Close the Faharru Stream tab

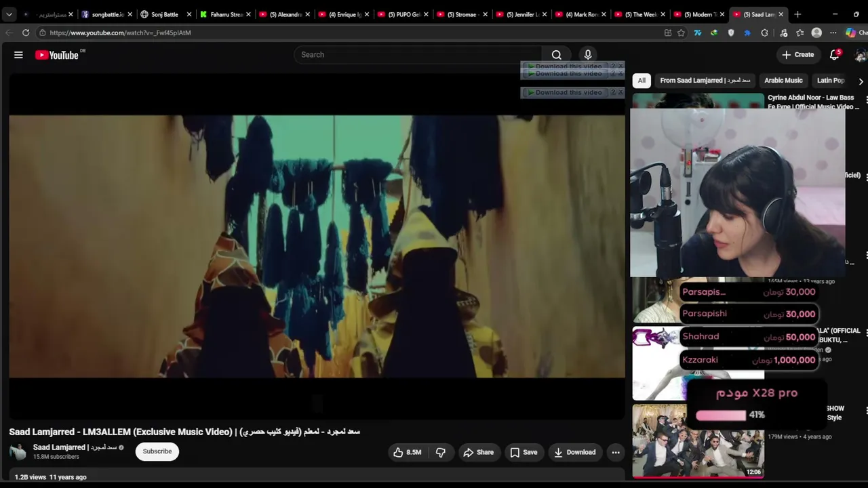(248, 14)
